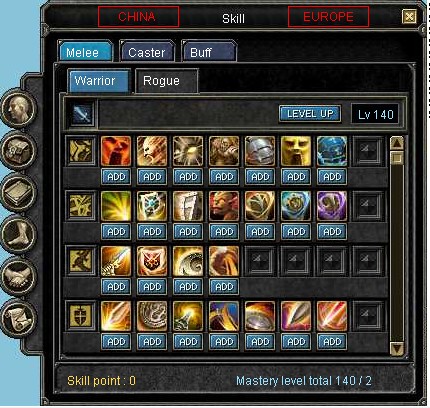
Task: Open the character head sidebar icon
Action: click(x=19, y=108)
